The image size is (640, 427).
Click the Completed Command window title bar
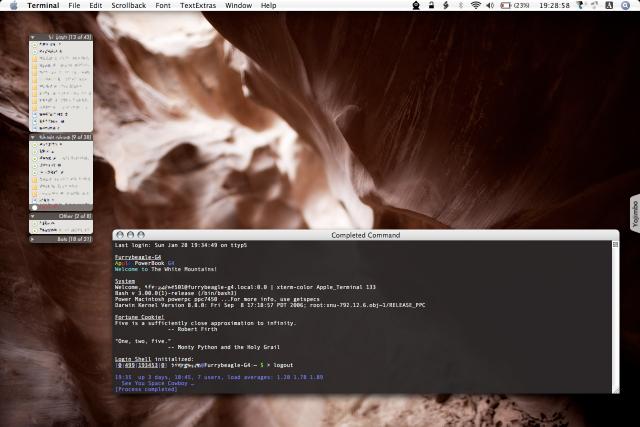click(365, 235)
